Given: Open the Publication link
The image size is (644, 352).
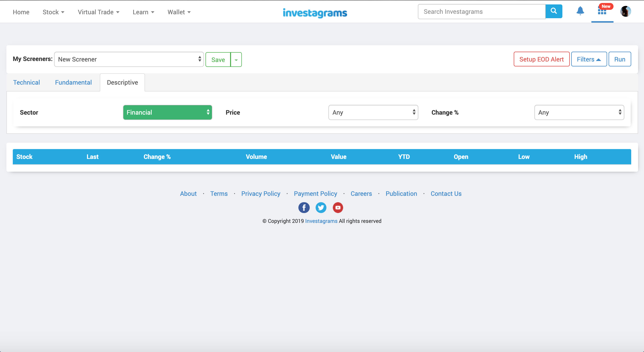Looking at the screenshot, I should coord(401,194).
